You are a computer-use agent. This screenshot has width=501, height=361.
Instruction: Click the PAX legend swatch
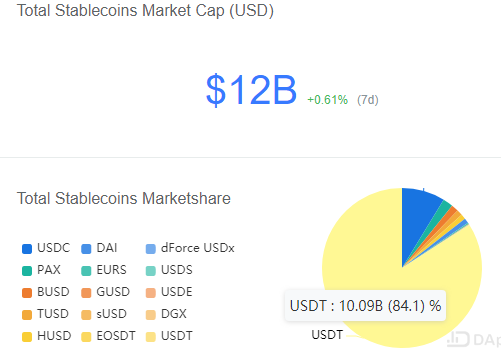click(x=27, y=271)
